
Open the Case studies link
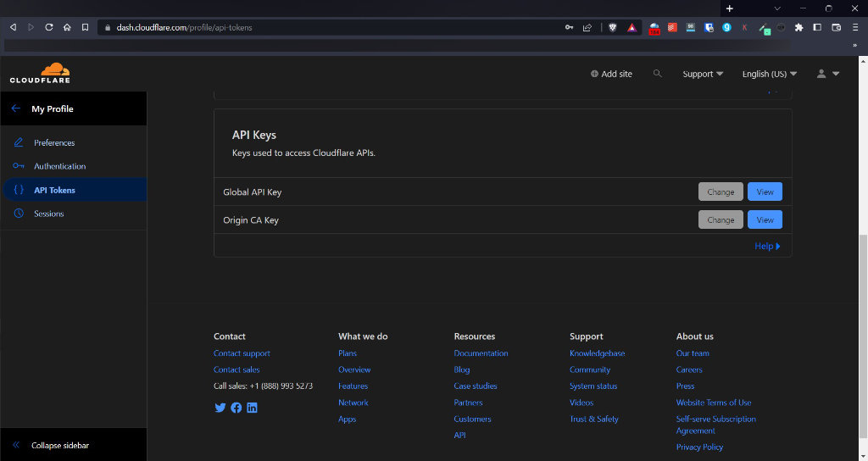tap(476, 386)
